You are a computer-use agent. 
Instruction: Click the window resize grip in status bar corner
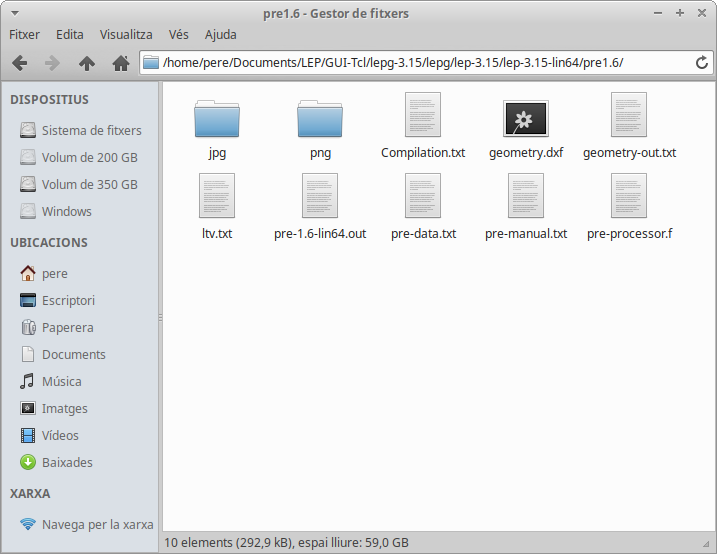pyautogui.click(x=706, y=543)
